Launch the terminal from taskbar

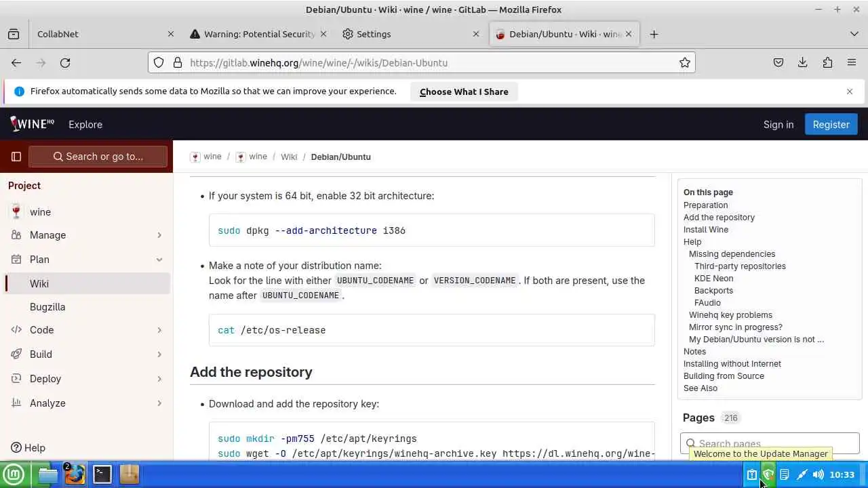(x=102, y=474)
